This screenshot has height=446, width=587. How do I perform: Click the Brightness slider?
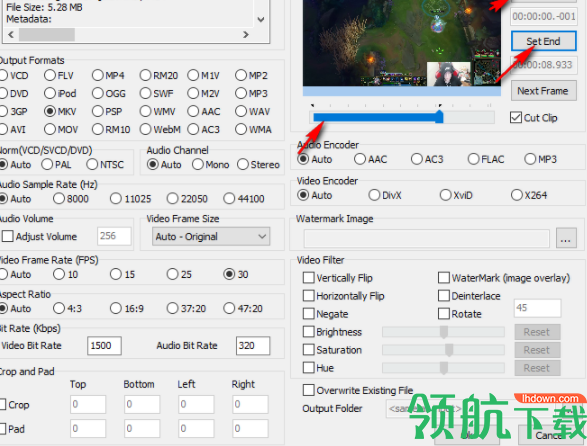pos(443,332)
